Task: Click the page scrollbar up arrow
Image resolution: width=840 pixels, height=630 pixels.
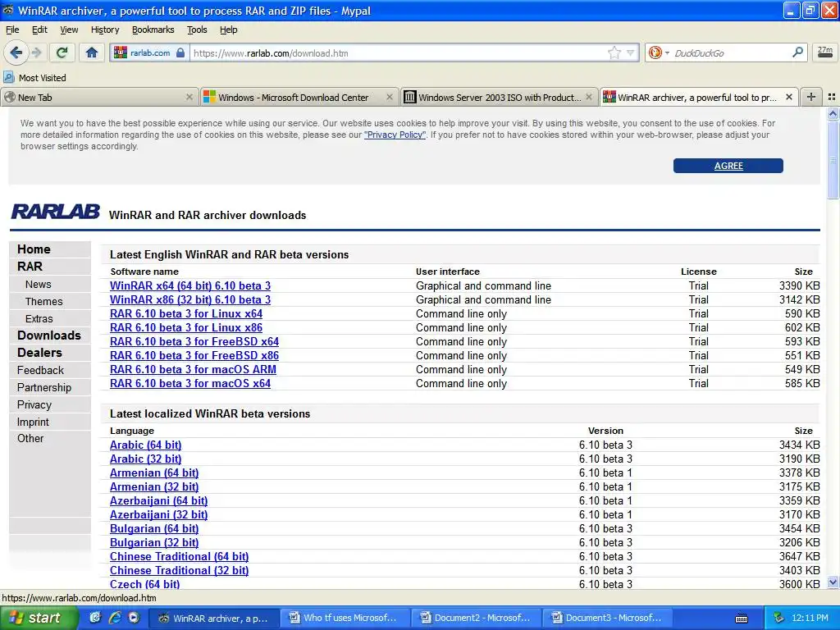Action: (x=833, y=113)
